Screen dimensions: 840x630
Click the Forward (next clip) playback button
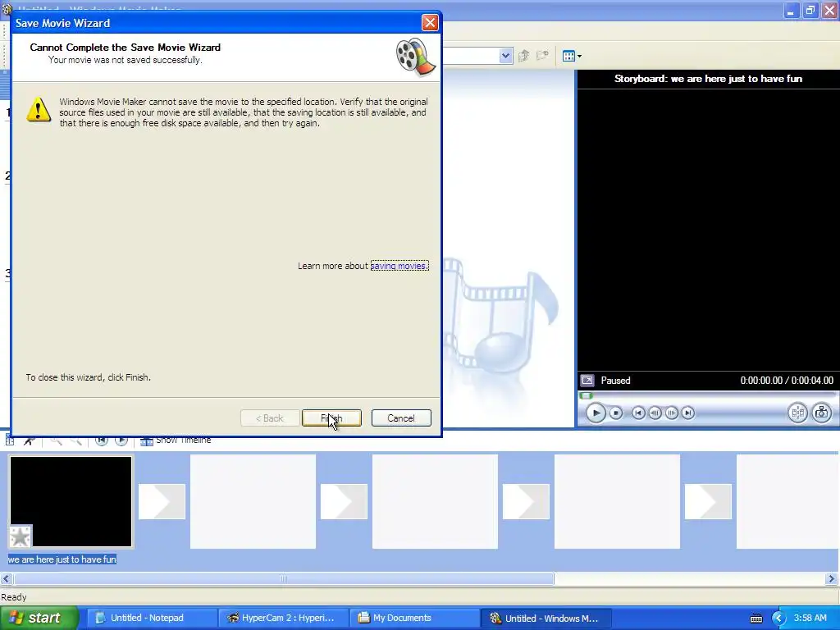click(688, 413)
